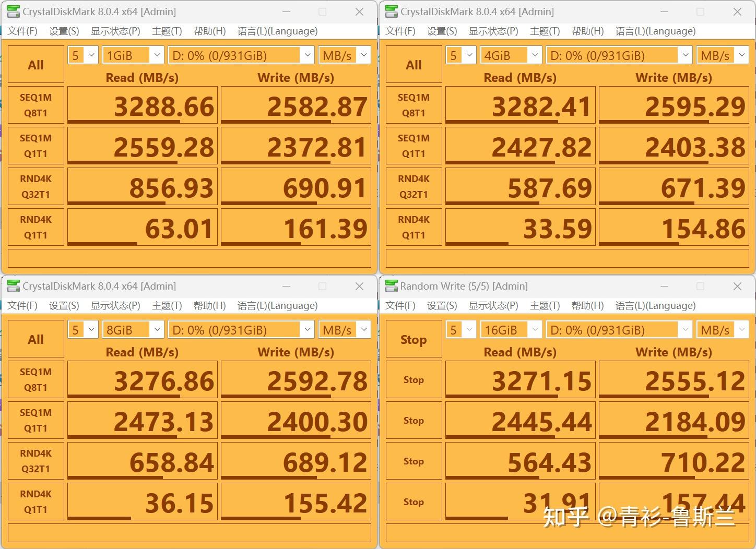Screen dimensions: 756x549
Task: Start SEQ1M Q1T1 test in 8GiB window
Action: click(x=36, y=421)
